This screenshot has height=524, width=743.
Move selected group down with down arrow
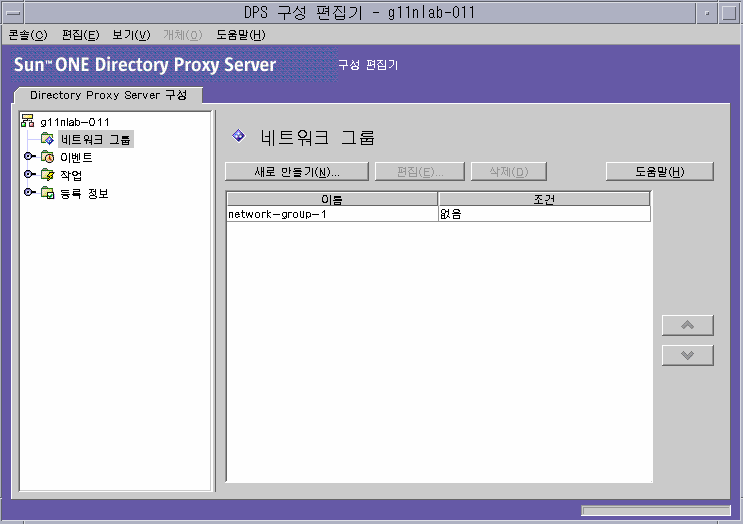pyautogui.click(x=688, y=355)
